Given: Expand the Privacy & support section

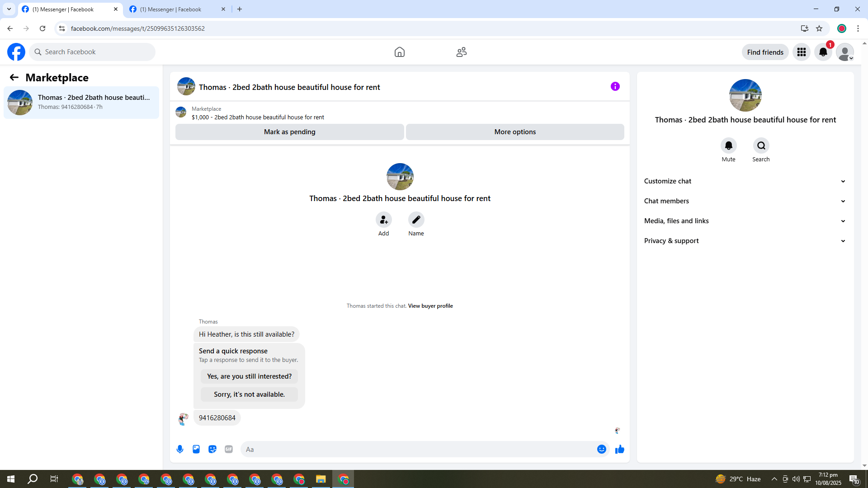Looking at the screenshot, I should tap(745, 241).
